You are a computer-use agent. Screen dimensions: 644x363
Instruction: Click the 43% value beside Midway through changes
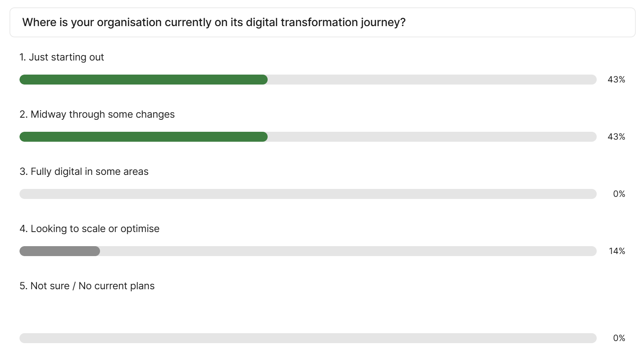(616, 137)
